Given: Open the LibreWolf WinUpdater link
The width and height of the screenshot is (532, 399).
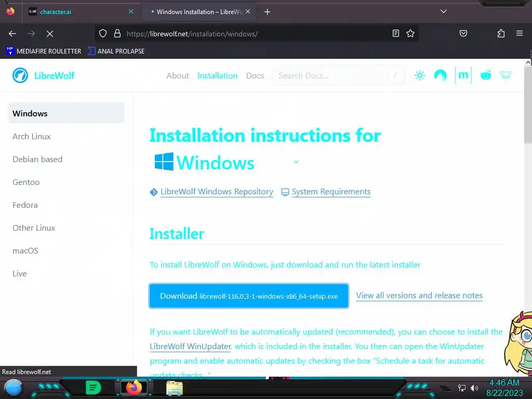Looking at the screenshot, I should pos(190,347).
